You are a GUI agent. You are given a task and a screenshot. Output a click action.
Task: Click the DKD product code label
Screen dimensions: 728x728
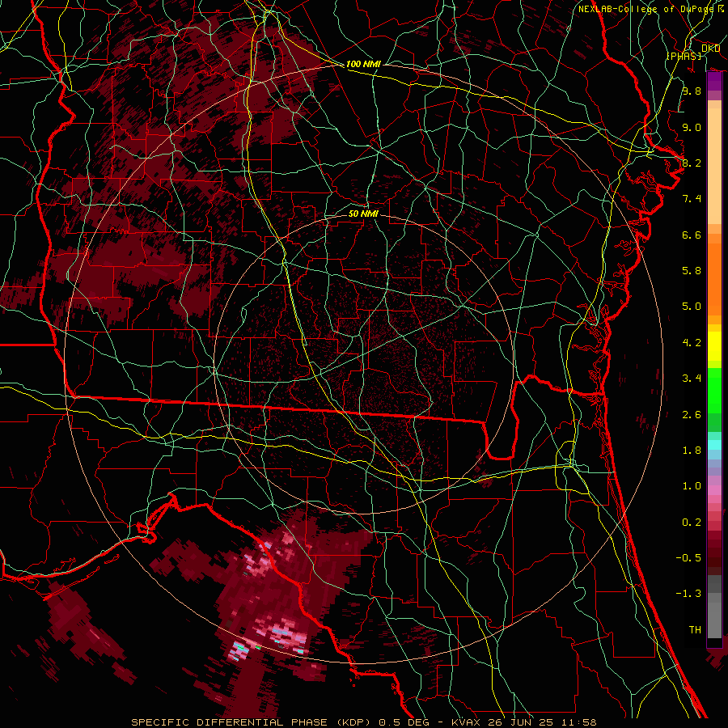[711, 49]
